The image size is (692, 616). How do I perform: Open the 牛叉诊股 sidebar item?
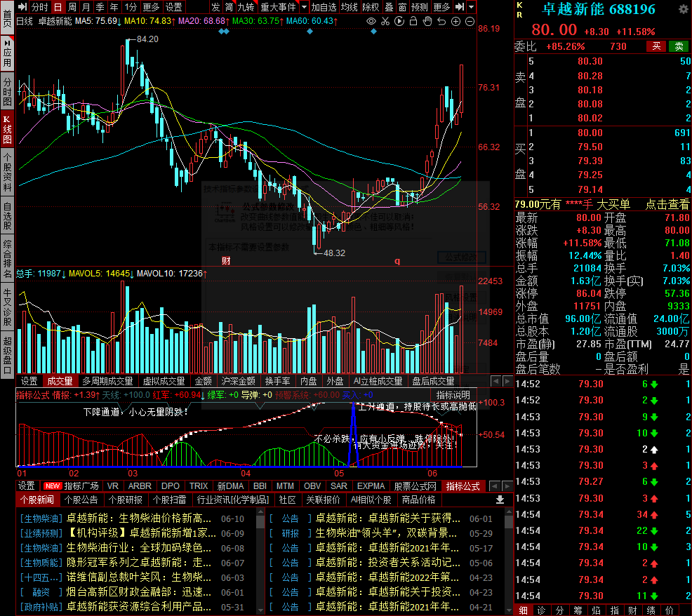click(7, 307)
